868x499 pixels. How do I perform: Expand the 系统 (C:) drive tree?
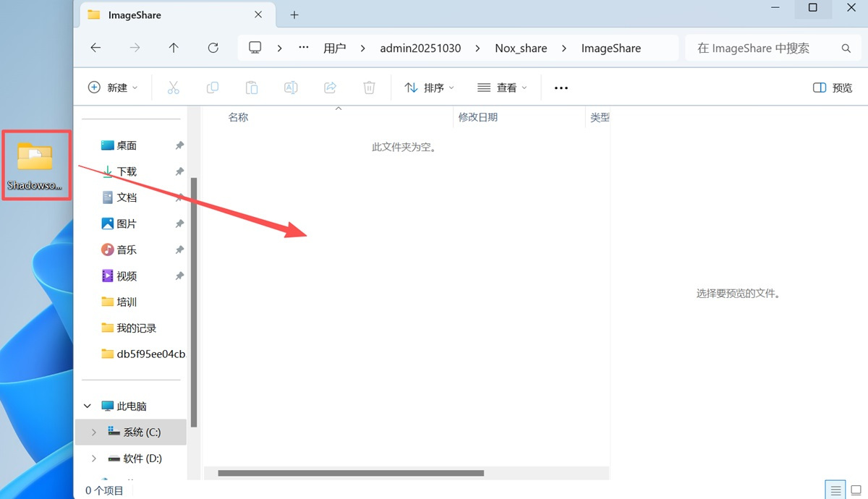tap(93, 432)
